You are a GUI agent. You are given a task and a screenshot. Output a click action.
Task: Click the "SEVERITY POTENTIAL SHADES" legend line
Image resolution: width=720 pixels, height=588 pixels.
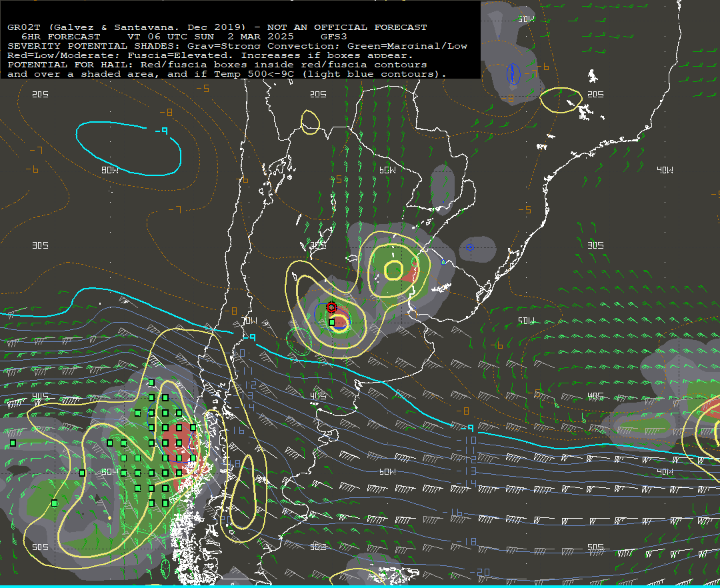[x=237, y=46]
